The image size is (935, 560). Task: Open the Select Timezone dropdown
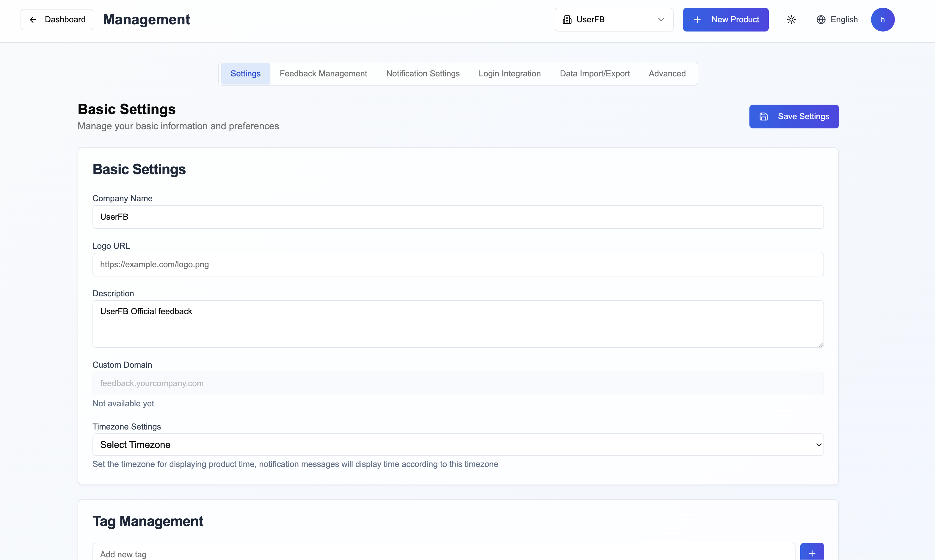[x=457, y=445]
